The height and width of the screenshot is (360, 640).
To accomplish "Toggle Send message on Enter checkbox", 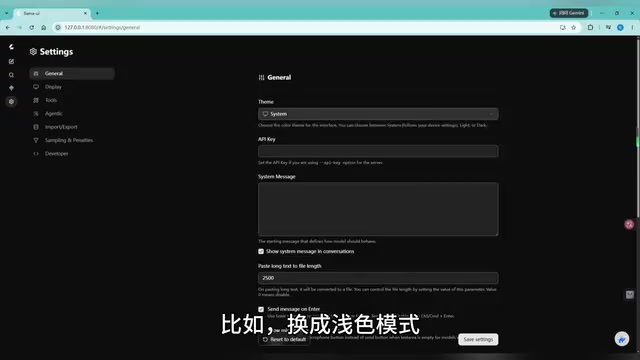I will click(x=261, y=309).
